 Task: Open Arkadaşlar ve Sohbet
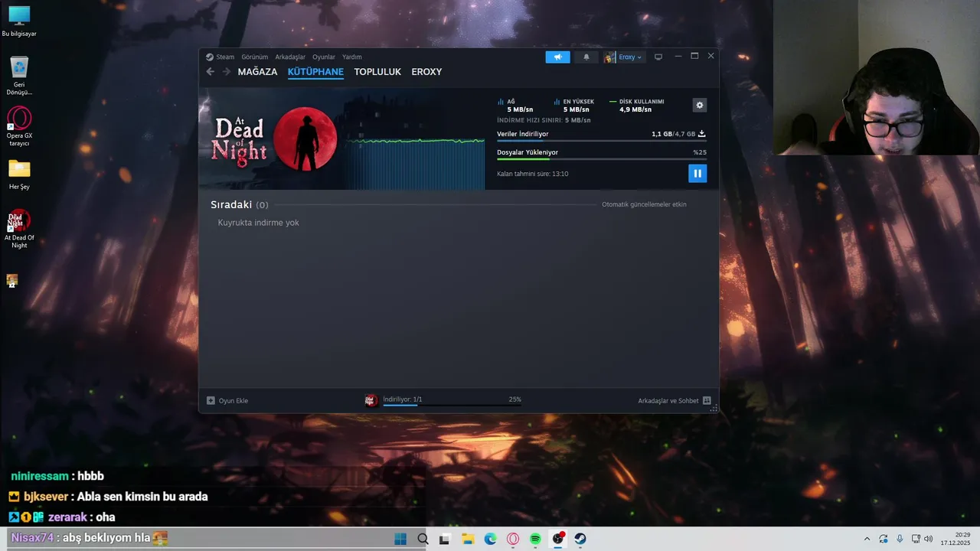coord(675,400)
